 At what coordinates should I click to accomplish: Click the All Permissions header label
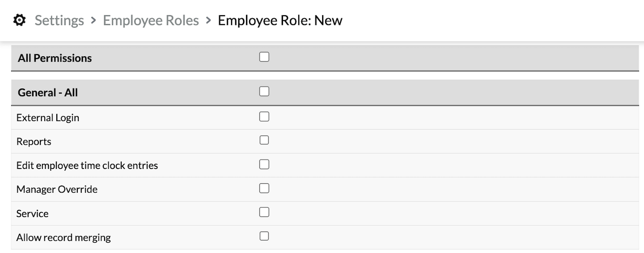pos(55,58)
